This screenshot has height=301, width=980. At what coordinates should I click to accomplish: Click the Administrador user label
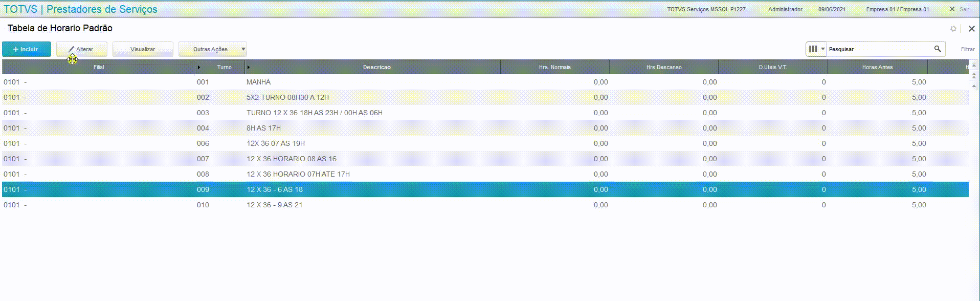pyautogui.click(x=785, y=9)
